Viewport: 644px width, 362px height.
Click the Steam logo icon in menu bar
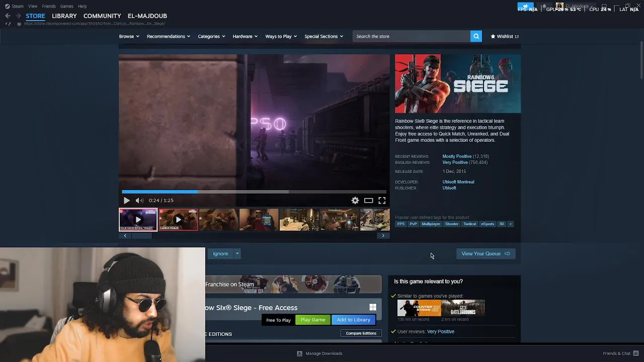pyautogui.click(x=8, y=6)
